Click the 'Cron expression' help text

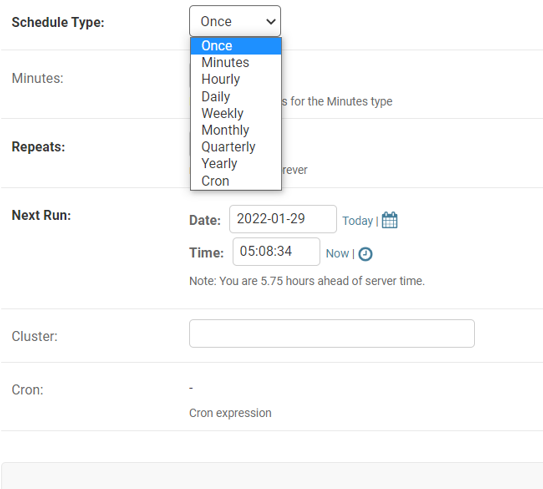click(230, 413)
